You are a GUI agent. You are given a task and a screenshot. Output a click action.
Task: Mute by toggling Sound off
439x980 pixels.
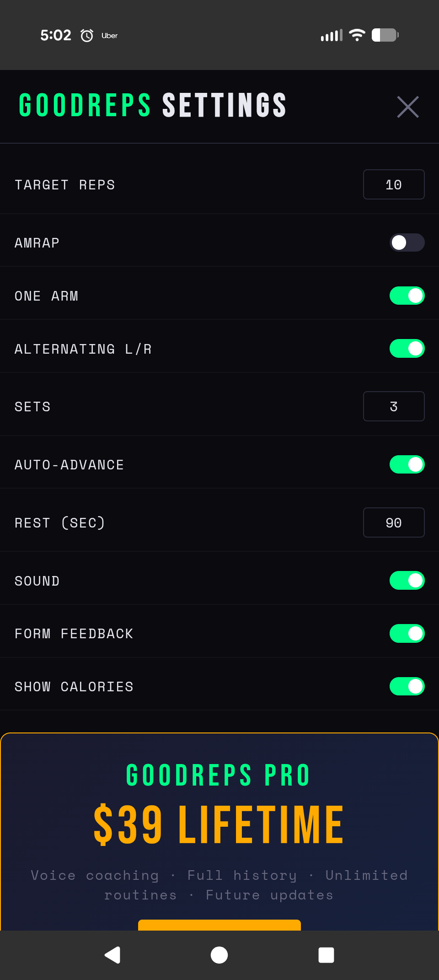pyautogui.click(x=407, y=581)
